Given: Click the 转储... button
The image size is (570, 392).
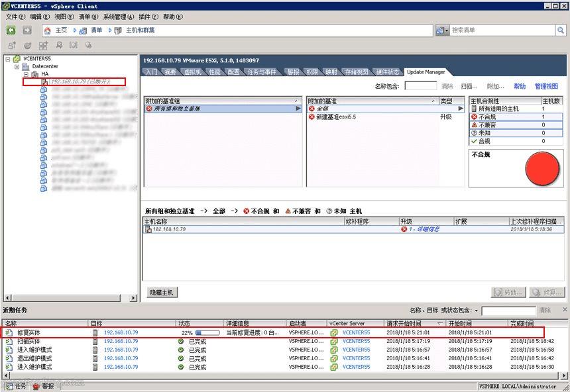Looking at the screenshot, I should (x=508, y=292).
